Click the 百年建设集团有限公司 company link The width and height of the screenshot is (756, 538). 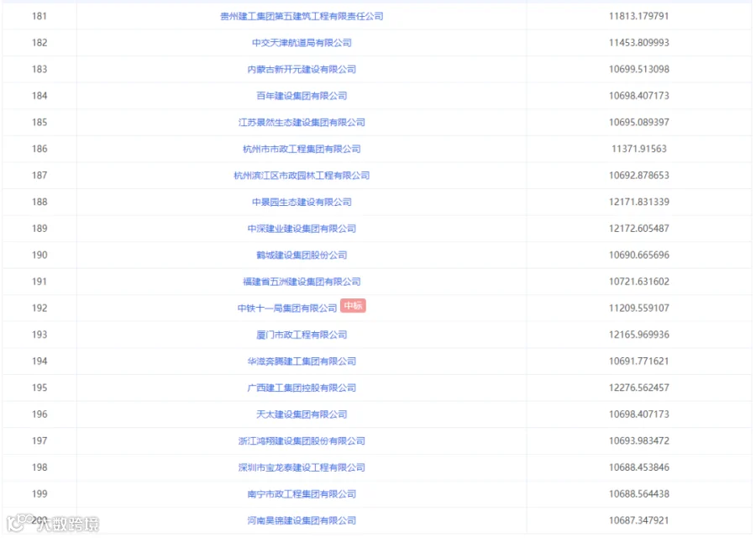302,96
